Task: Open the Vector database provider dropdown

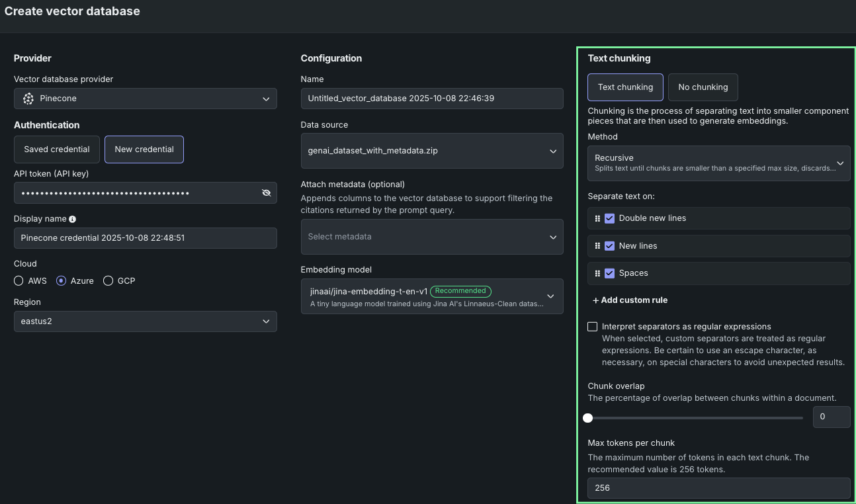Action: (145, 99)
